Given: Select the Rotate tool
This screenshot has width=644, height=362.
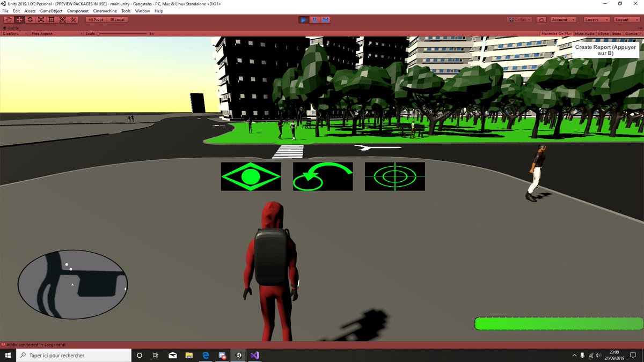Looking at the screenshot, I should [x=30, y=20].
